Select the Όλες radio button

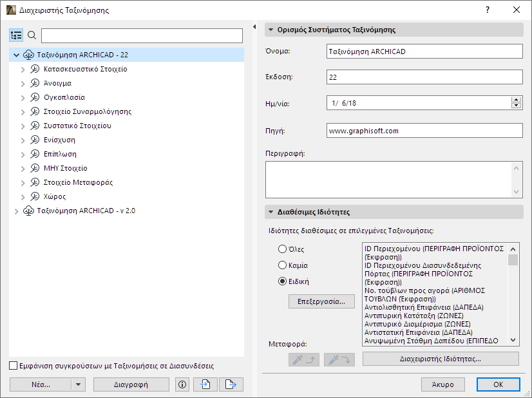coord(282,250)
